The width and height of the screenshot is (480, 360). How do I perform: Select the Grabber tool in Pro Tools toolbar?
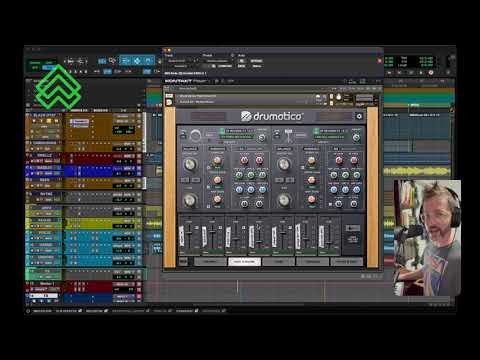click(148, 61)
